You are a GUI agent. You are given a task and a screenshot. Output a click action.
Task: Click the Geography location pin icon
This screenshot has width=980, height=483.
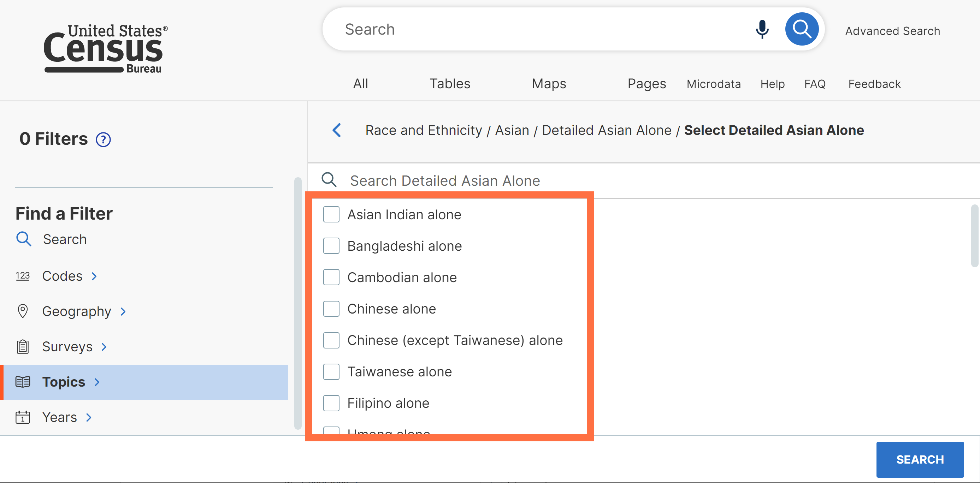tap(23, 311)
